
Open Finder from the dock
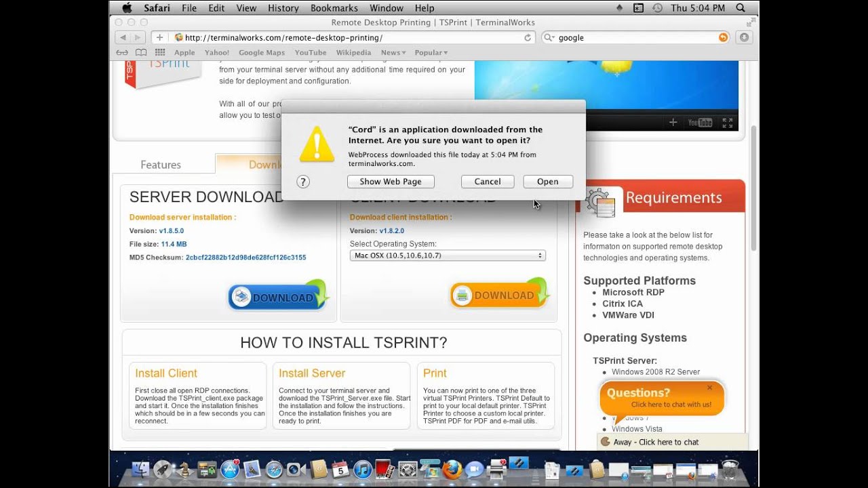[x=142, y=469]
